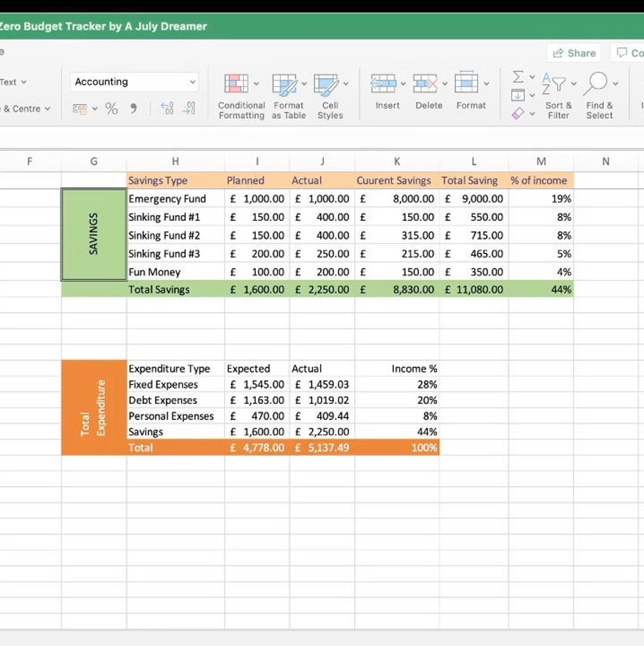This screenshot has height=646, width=644.
Task: Open the Wrap Text dropdown chevron
Action: [x=23, y=81]
